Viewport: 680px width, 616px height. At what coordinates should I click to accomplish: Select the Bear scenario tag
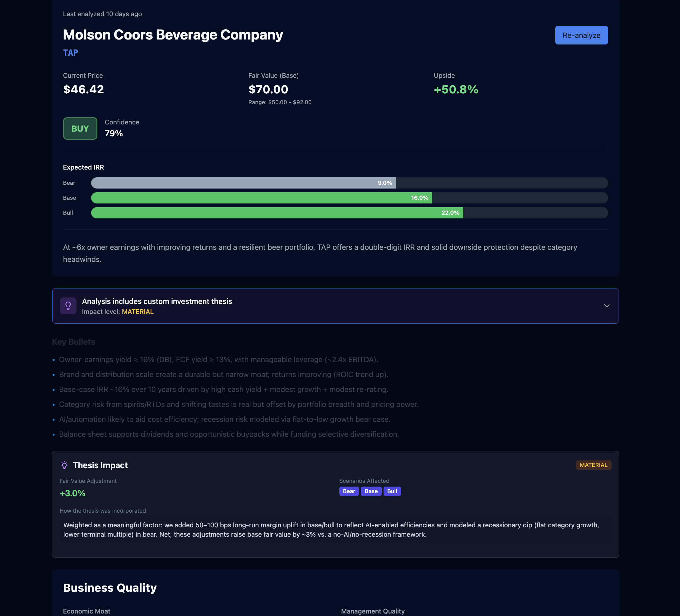click(x=349, y=491)
